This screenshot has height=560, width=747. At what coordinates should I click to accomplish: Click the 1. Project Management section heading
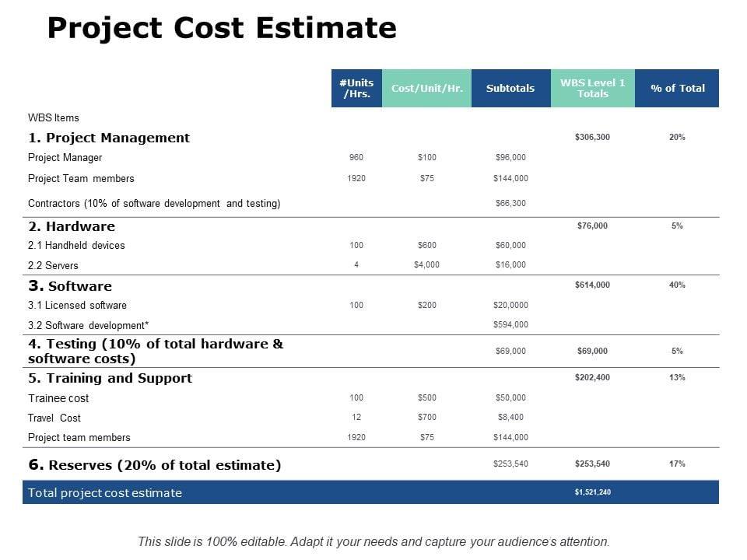[109, 138]
